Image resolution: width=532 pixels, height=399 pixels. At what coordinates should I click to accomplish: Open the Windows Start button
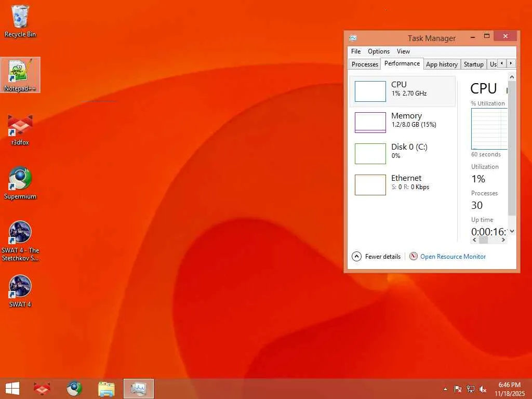click(12, 389)
